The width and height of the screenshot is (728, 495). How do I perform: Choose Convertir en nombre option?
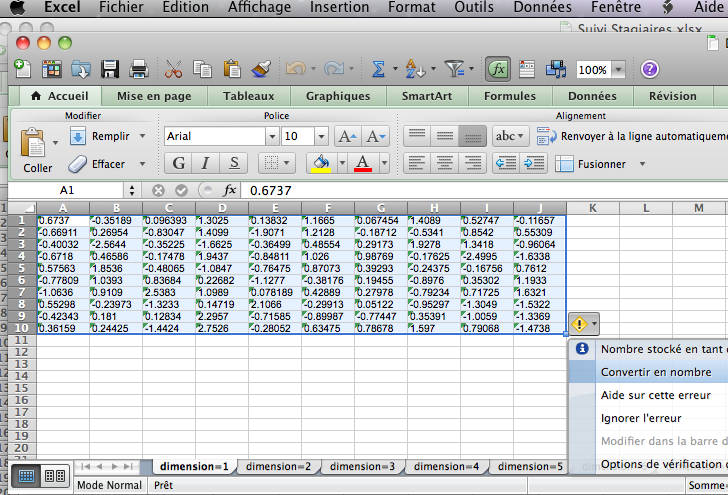(x=656, y=372)
